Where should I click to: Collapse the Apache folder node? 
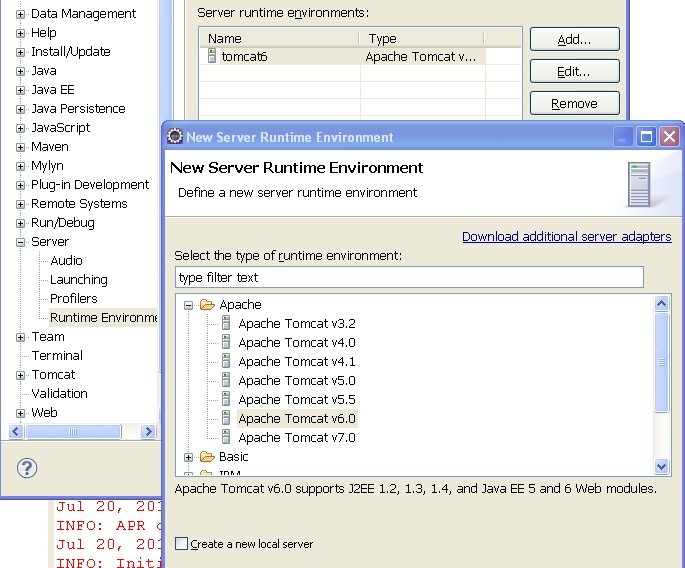188,305
